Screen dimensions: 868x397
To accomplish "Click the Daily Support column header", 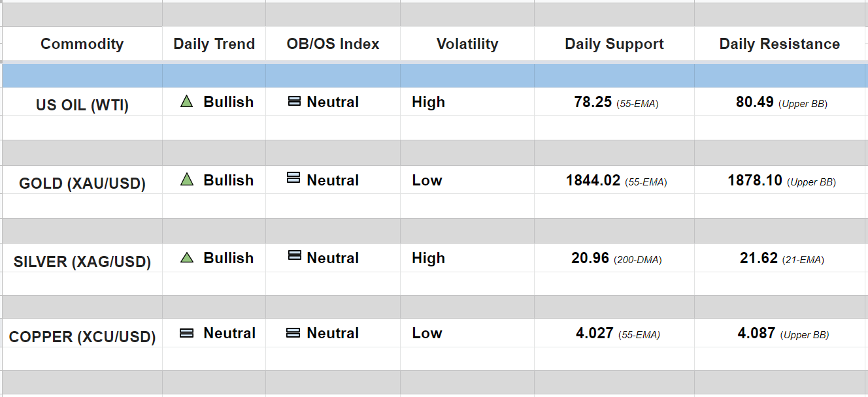I will (614, 44).
